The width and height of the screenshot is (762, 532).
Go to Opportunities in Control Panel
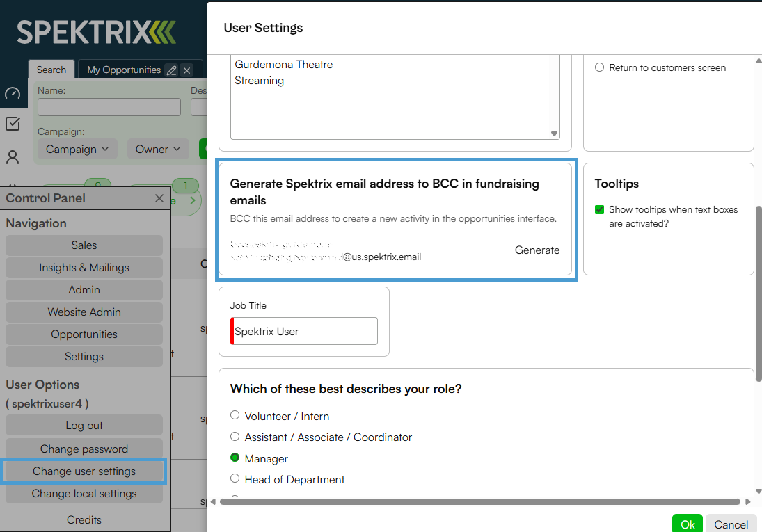[84, 334]
